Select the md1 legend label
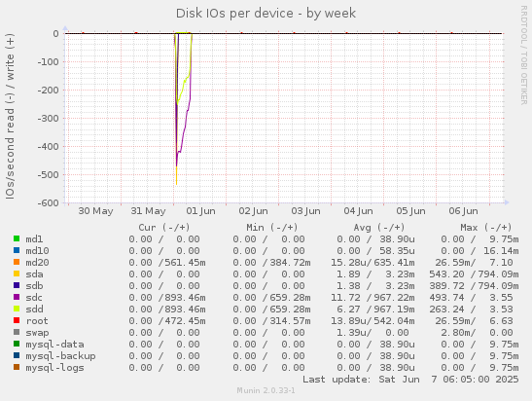Viewport: 532px width, 401px height. tap(34, 239)
